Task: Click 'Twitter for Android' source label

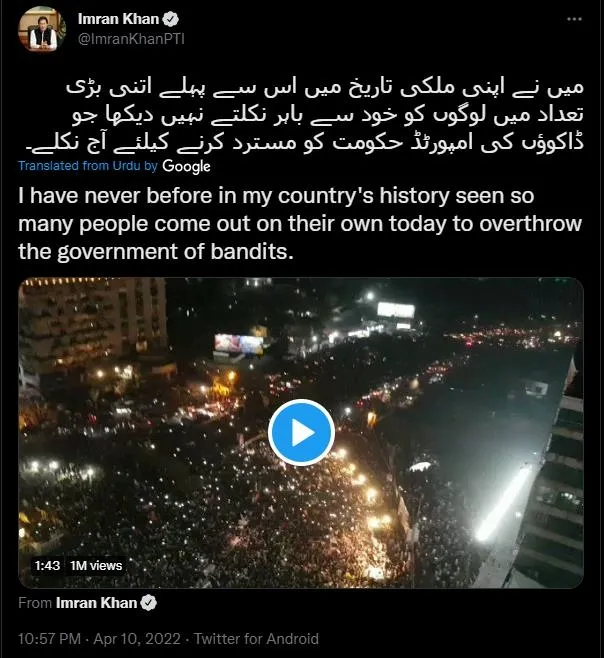Action: (256, 639)
